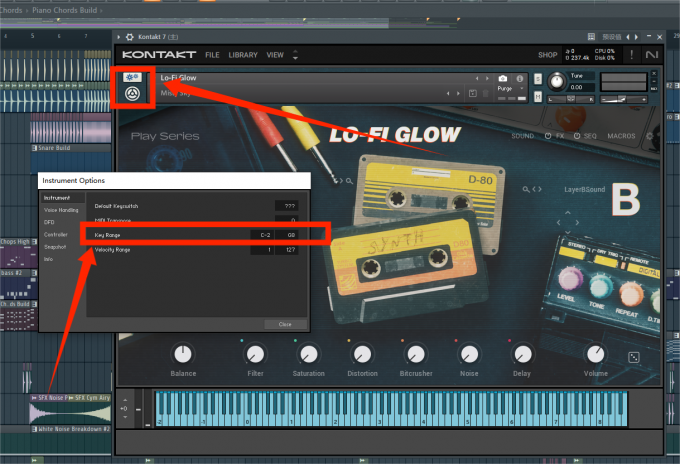Open the FILE menu in Kontakt
The width and height of the screenshot is (680, 464).
click(212, 55)
